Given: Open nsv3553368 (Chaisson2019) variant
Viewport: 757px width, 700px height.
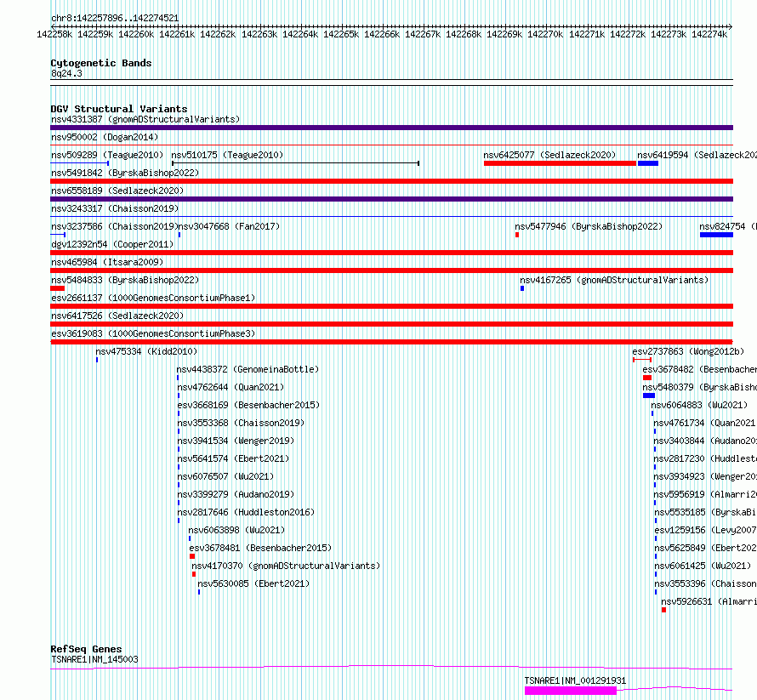Looking at the screenshot, I should (x=241, y=423).
